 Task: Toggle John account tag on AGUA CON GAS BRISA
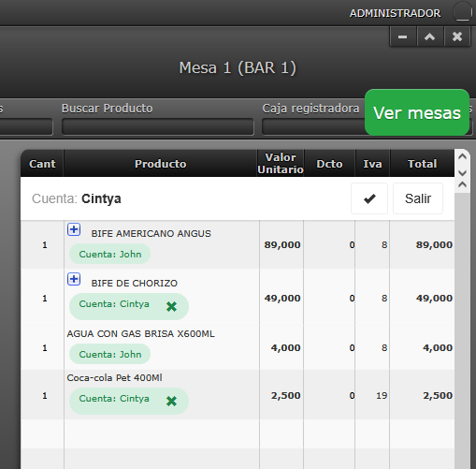109,354
